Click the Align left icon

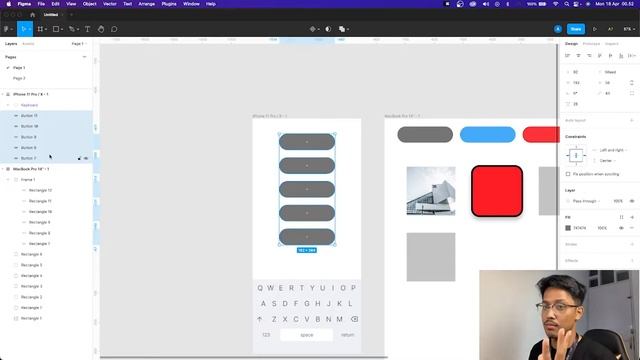[x=568, y=56]
